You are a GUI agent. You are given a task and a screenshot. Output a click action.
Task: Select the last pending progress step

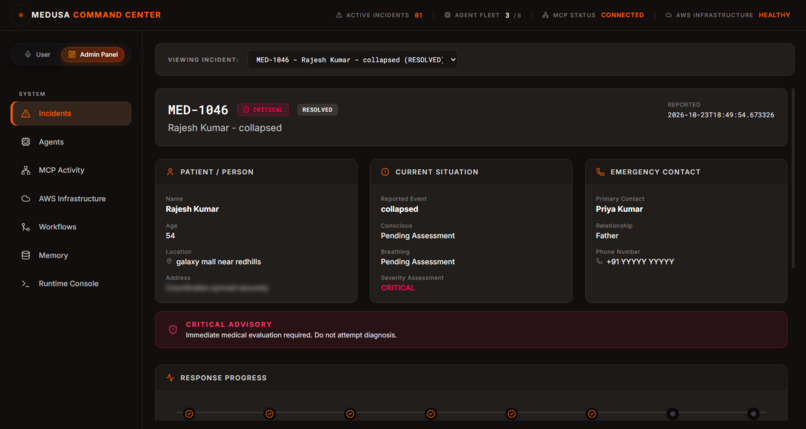tap(753, 414)
